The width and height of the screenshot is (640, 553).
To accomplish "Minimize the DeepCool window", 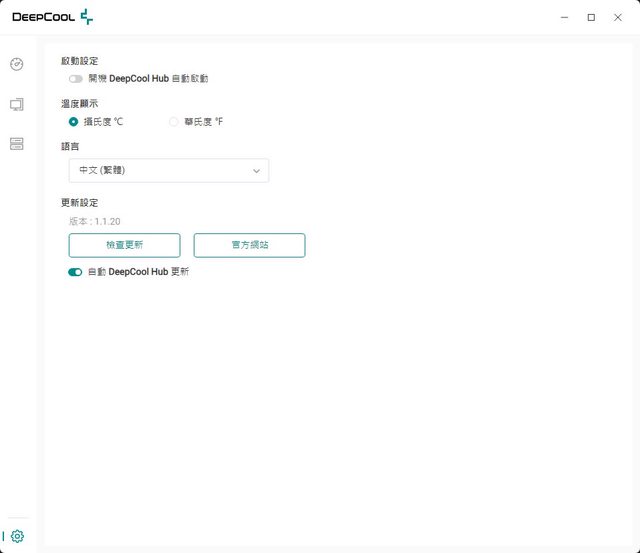I will (565, 17).
